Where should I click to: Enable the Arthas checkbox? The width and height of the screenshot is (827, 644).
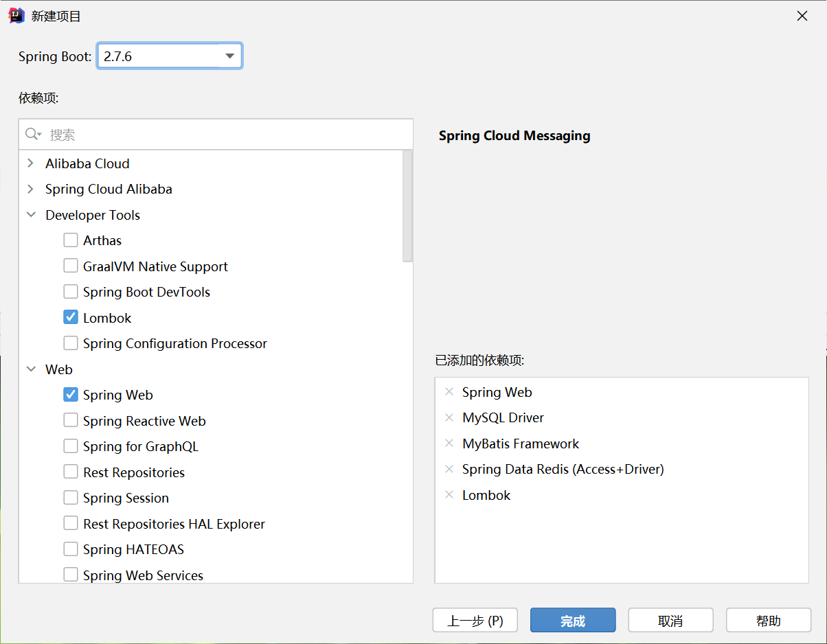(x=71, y=240)
